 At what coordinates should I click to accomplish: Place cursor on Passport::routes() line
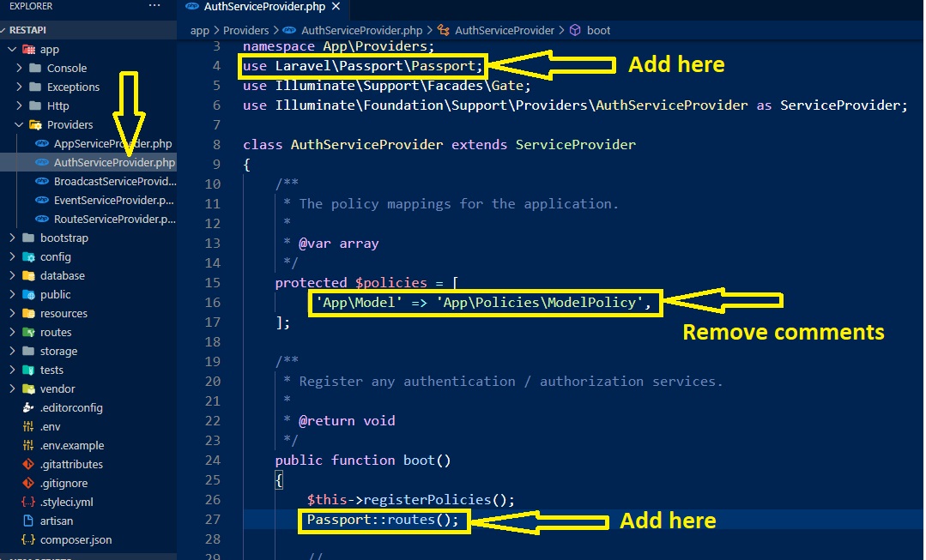tap(383, 520)
